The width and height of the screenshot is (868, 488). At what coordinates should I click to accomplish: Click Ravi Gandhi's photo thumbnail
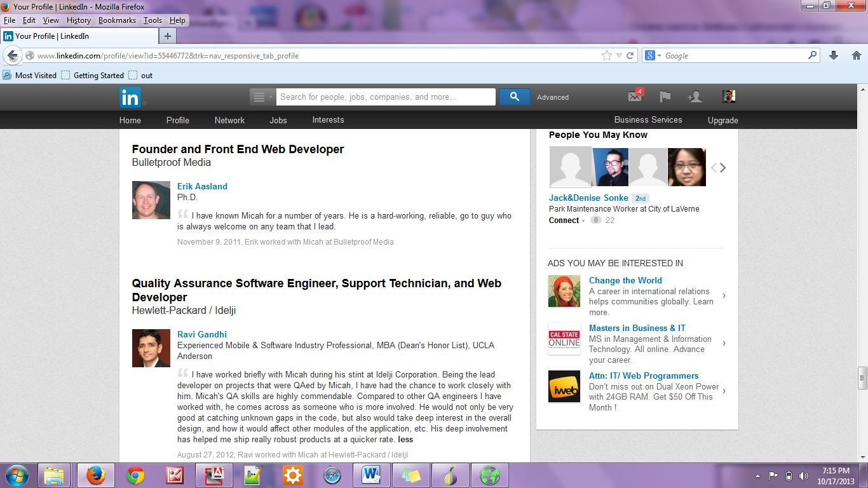(x=151, y=348)
